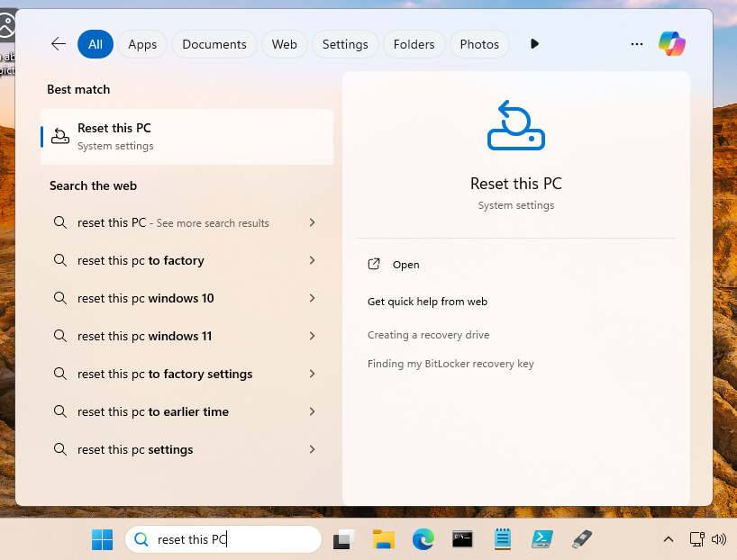Open the Reset this PC best match result

pyautogui.click(x=187, y=137)
